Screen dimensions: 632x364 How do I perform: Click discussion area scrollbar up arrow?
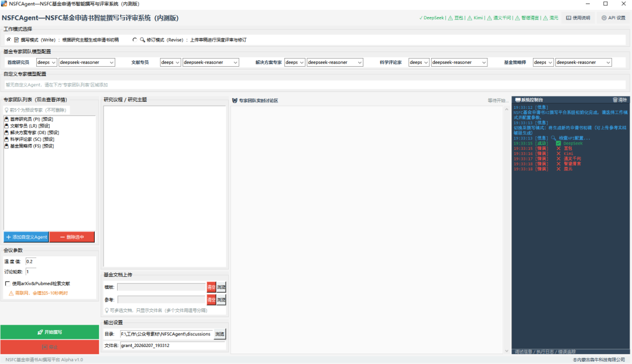click(507, 109)
